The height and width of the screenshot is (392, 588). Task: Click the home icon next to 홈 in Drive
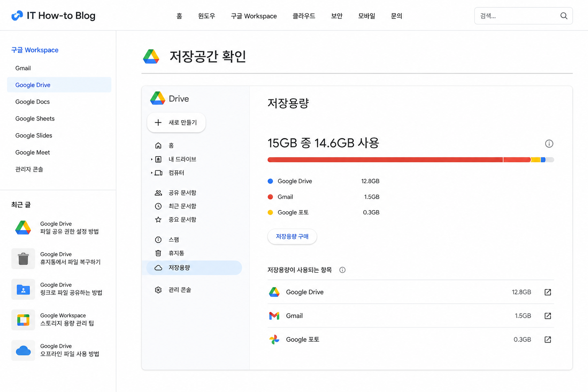pyautogui.click(x=158, y=145)
